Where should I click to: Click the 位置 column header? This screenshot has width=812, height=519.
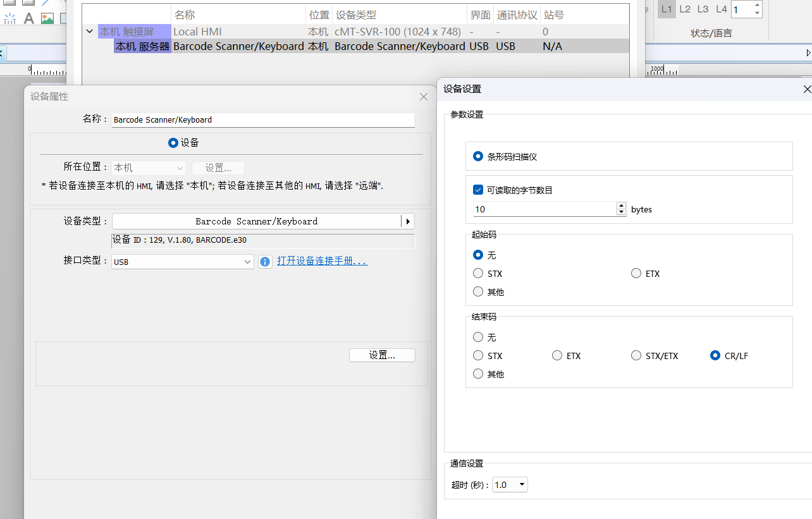[319, 15]
